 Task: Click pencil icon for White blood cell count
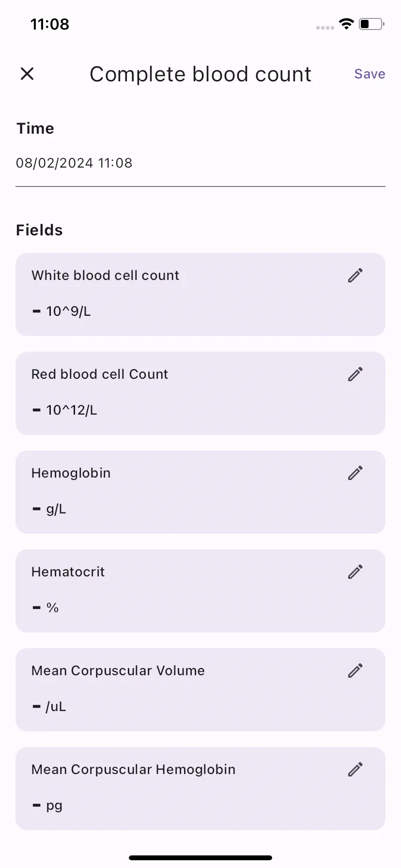pyautogui.click(x=355, y=276)
